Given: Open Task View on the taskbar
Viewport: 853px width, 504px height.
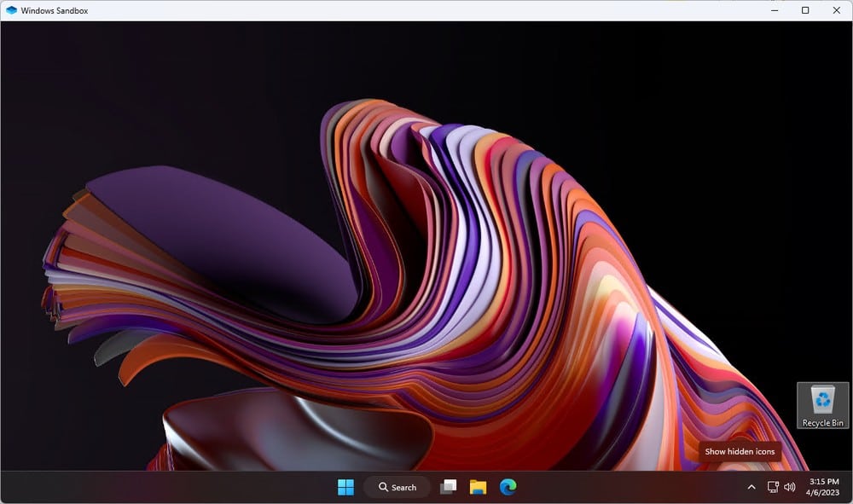Looking at the screenshot, I should coord(449,487).
